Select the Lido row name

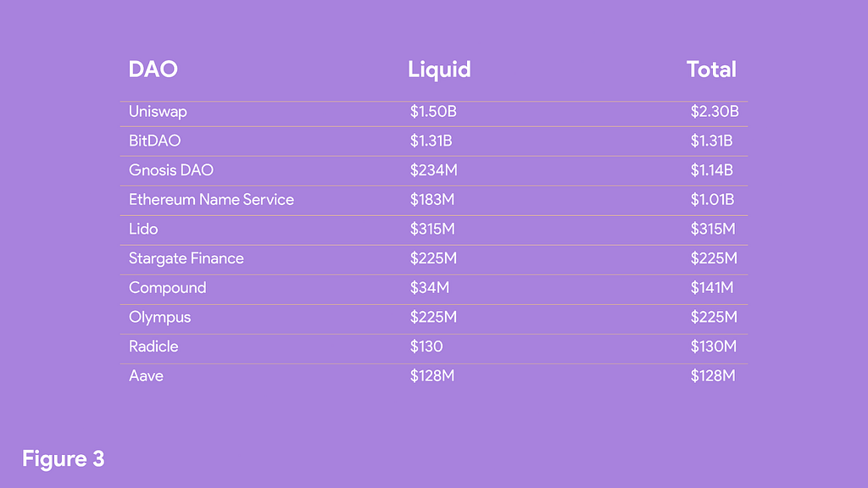coord(143,229)
